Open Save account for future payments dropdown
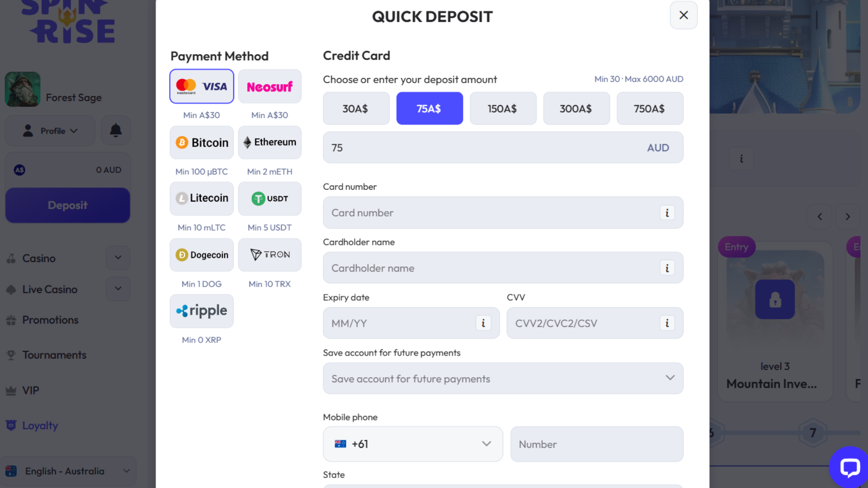 (x=503, y=379)
